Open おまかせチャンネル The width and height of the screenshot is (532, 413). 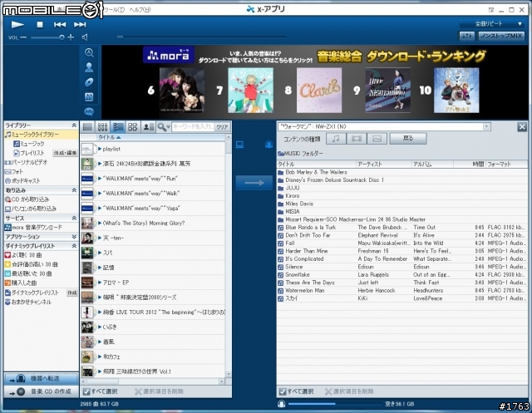point(28,302)
